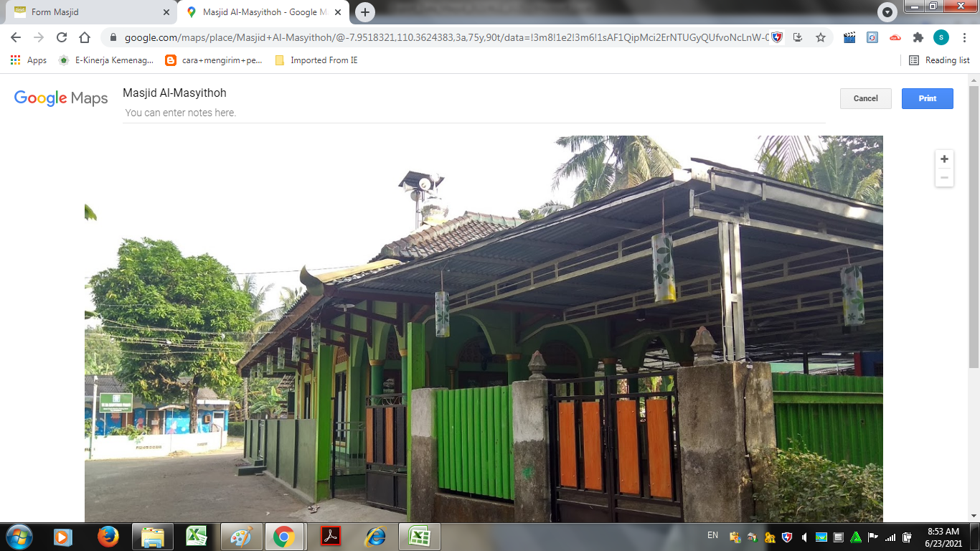Click the mosque street view photo

(484, 329)
